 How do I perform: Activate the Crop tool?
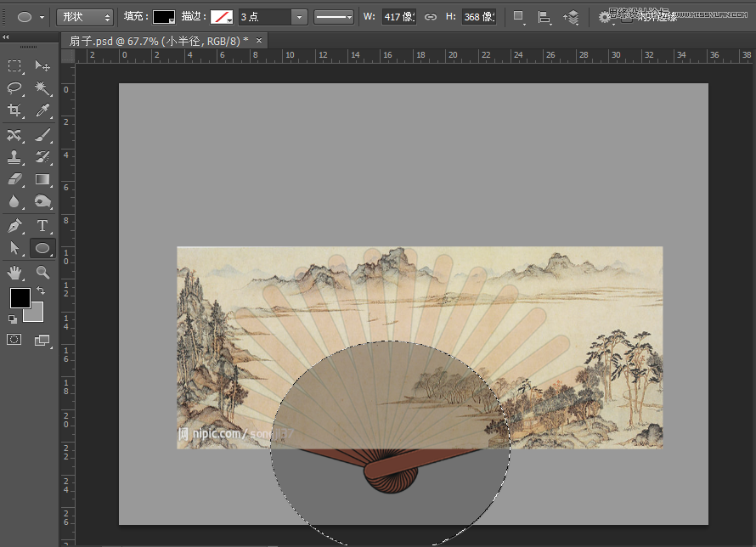pyautogui.click(x=14, y=110)
